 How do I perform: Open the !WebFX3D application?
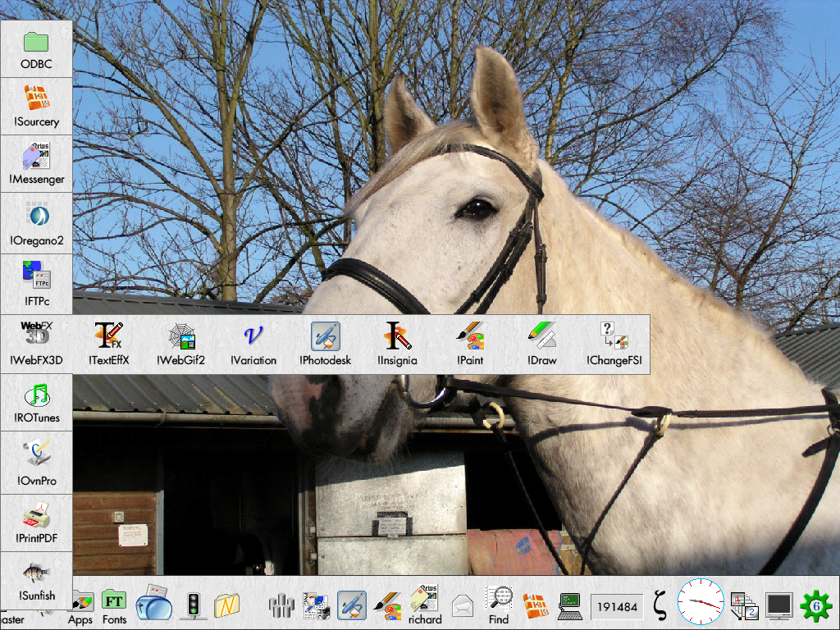(36, 344)
